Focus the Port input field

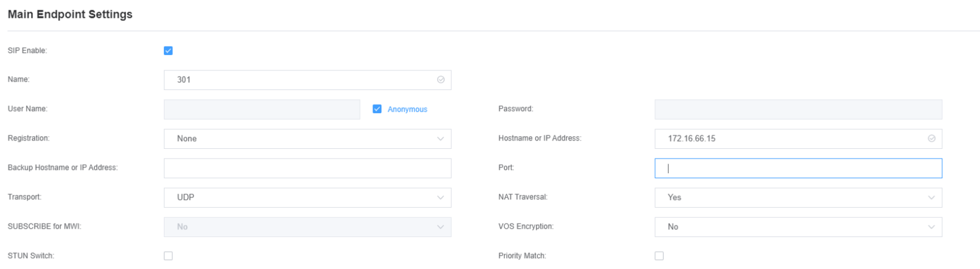pyautogui.click(x=798, y=168)
